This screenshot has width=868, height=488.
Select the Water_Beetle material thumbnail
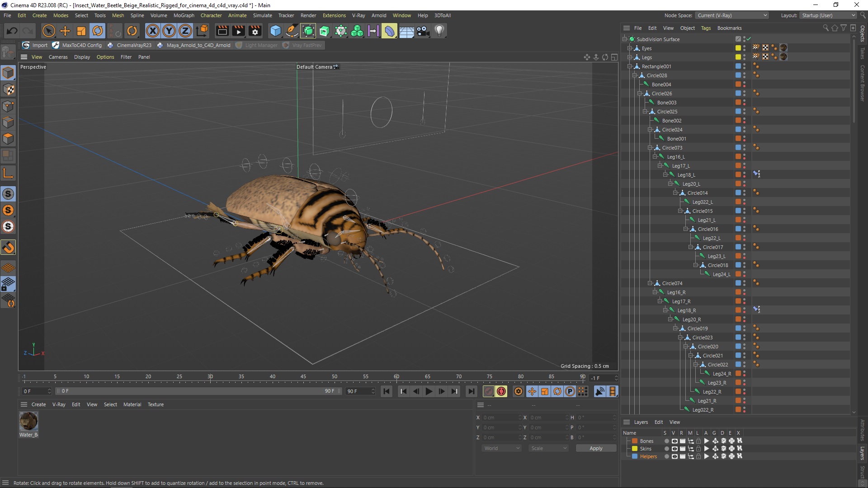[x=28, y=421]
